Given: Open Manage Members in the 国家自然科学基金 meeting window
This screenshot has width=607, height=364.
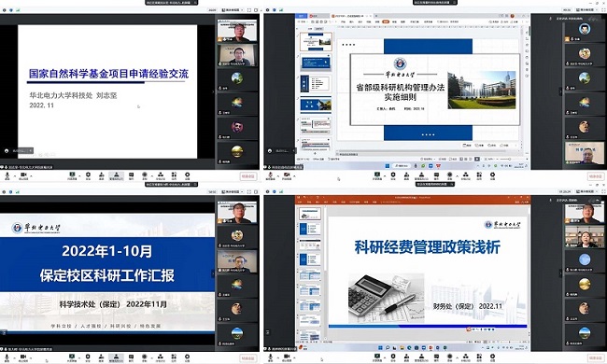Looking at the screenshot, I should [116, 176].
